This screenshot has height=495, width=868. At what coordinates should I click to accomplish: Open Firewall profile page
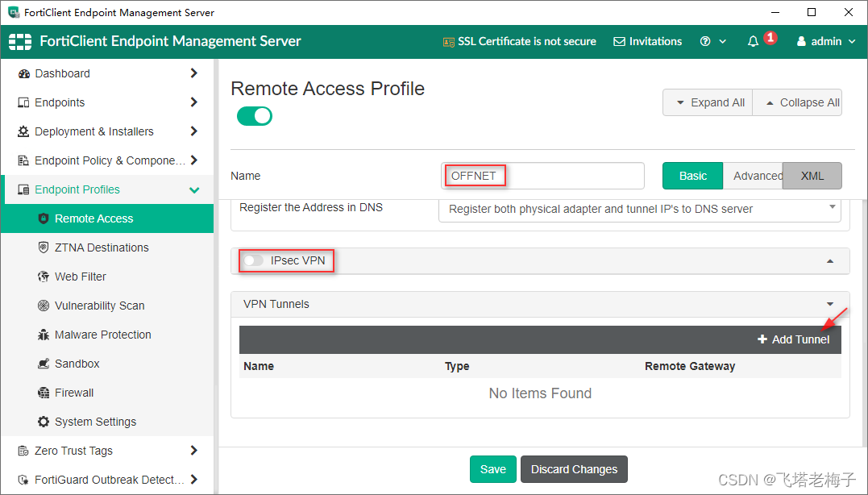107,393
